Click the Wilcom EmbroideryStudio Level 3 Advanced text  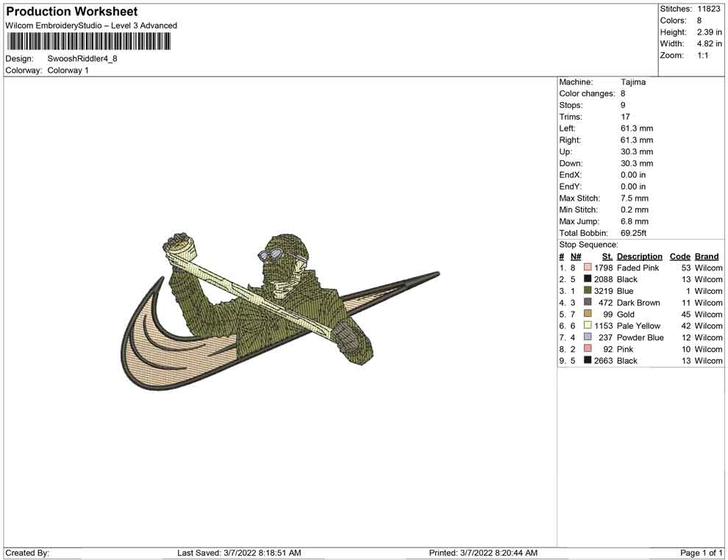coord(91,26)
